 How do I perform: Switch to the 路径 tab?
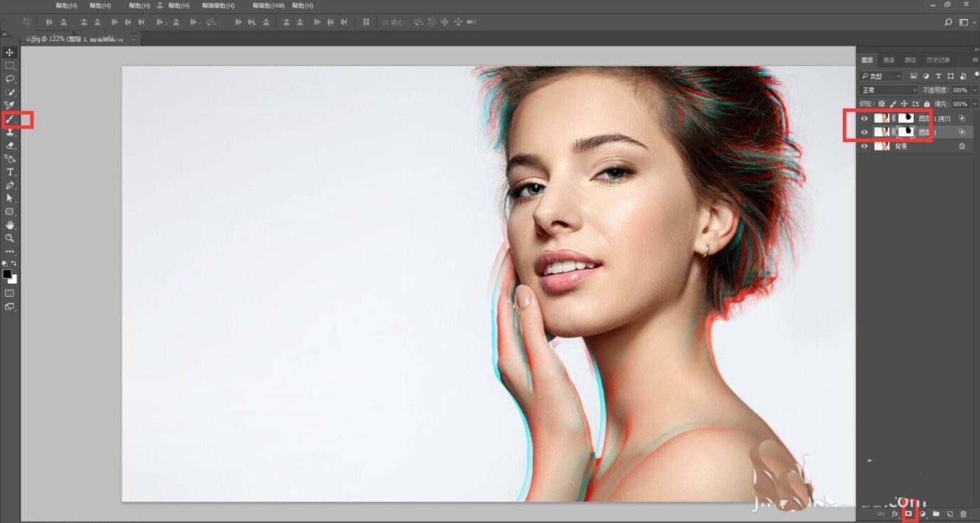click(910, 60)
